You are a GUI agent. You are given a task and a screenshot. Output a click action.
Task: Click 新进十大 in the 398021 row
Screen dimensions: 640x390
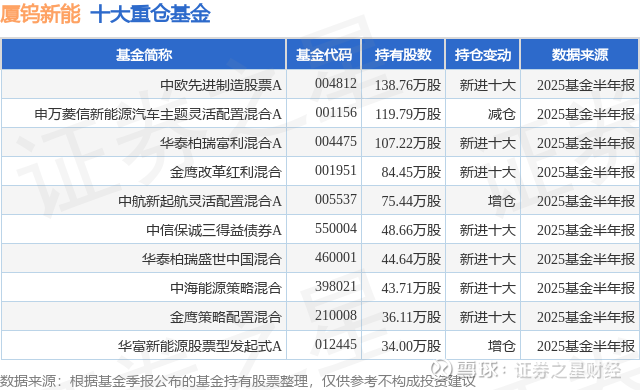point(488,288)
